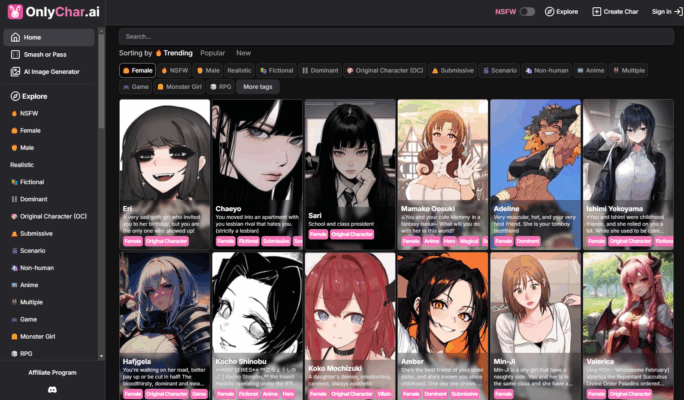This screenshot has width=684, height=400.
Task: Click the Create Char plus icon
Action: (597, 12)
